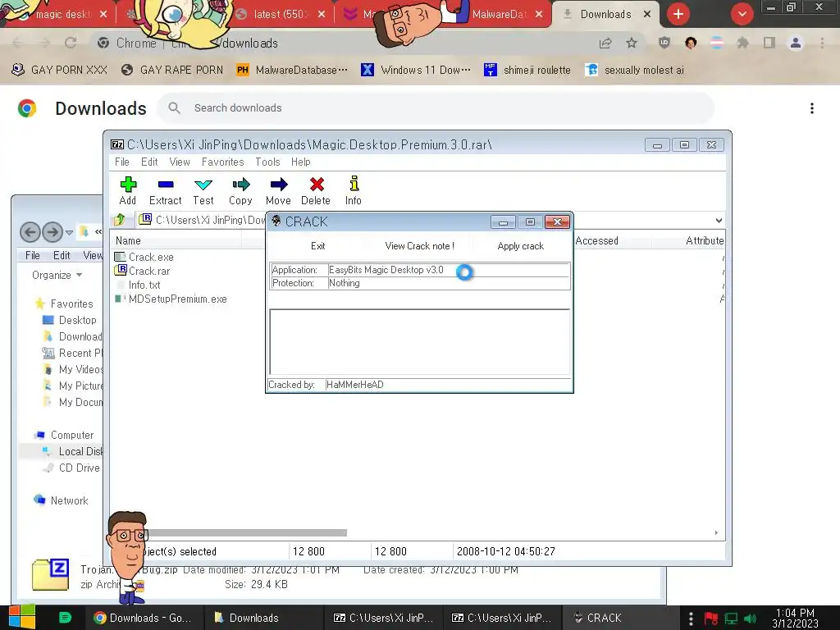Go up one folder in 7-Zip
Viewport: 840px width, 630px height.
120,220
